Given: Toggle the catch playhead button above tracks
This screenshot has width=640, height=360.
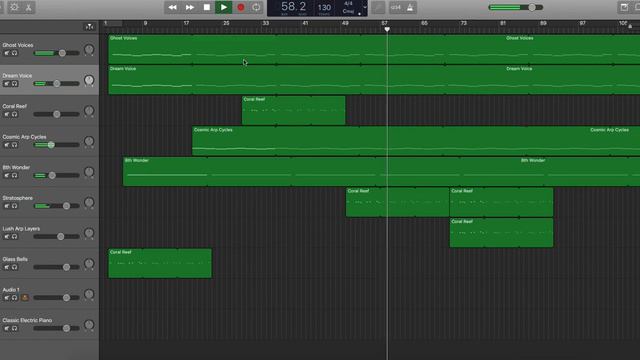Looking at the screenshot, I should [89, 27].
